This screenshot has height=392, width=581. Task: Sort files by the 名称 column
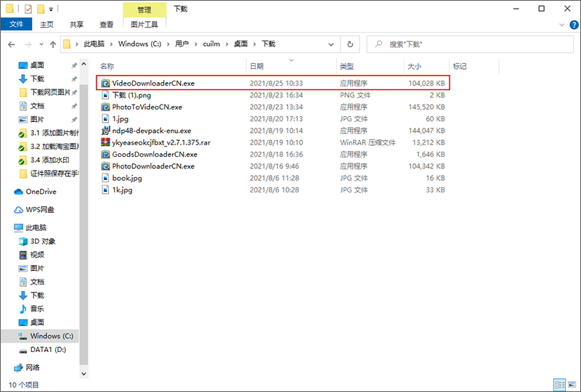(x=107, y=66)
